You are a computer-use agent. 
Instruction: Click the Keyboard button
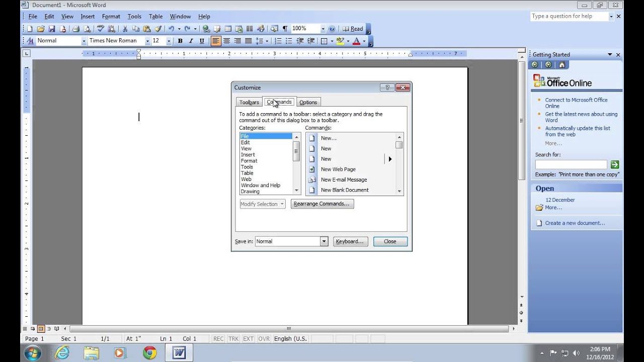coord(350,241)
